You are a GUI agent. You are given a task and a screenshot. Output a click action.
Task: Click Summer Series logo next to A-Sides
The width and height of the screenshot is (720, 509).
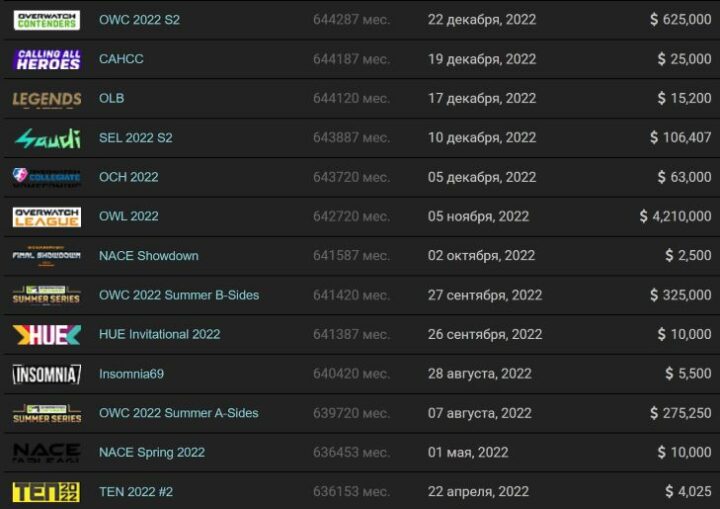pyautogui.click(x=47, y=413)
